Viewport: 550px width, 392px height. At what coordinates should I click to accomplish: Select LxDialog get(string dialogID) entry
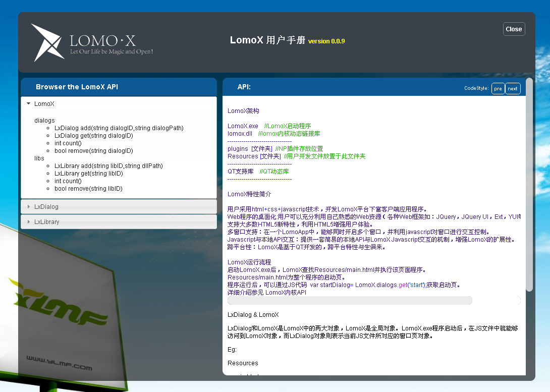pos(94,136)
